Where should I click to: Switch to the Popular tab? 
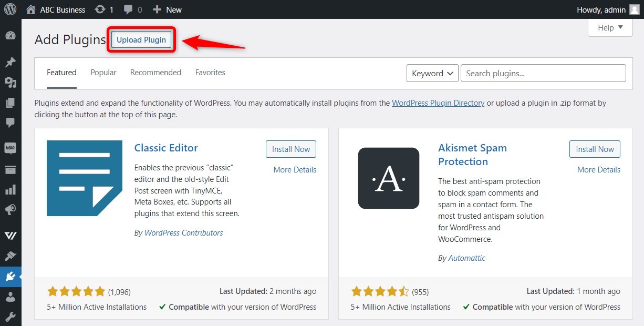point(103,73)
